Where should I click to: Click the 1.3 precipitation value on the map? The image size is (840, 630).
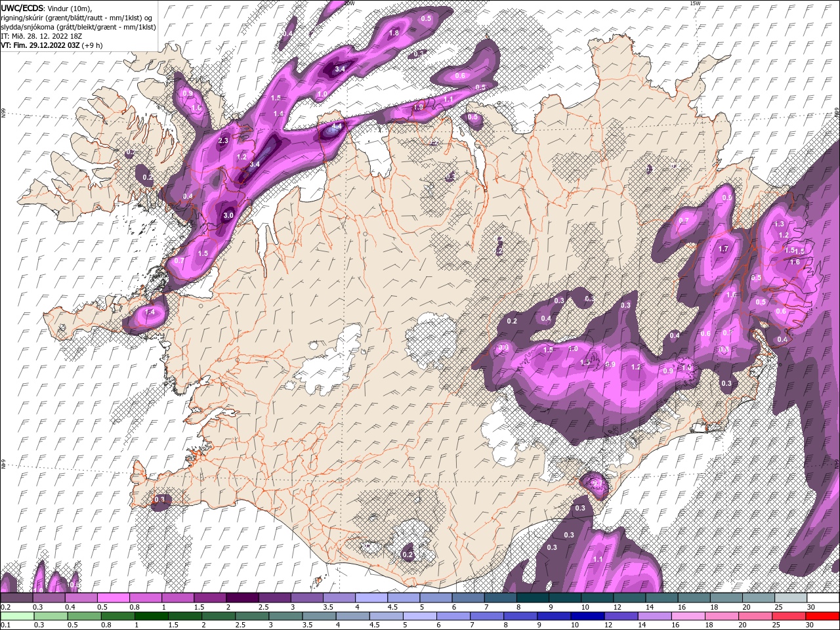click(x=780, y=224)
